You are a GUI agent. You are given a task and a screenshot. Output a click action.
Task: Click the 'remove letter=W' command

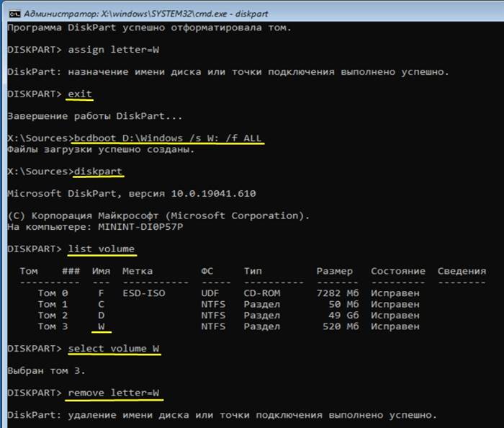pyautogui.click(x=114, y=393)
